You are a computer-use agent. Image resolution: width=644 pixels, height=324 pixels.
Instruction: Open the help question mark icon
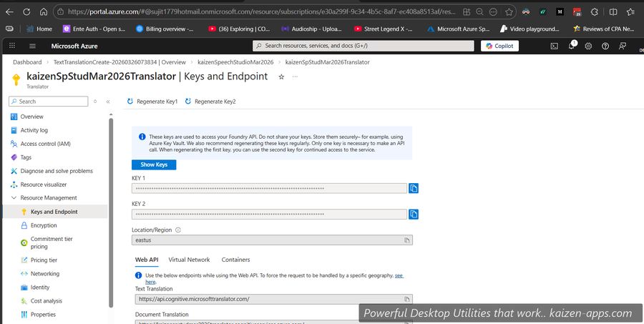point(605,46)
